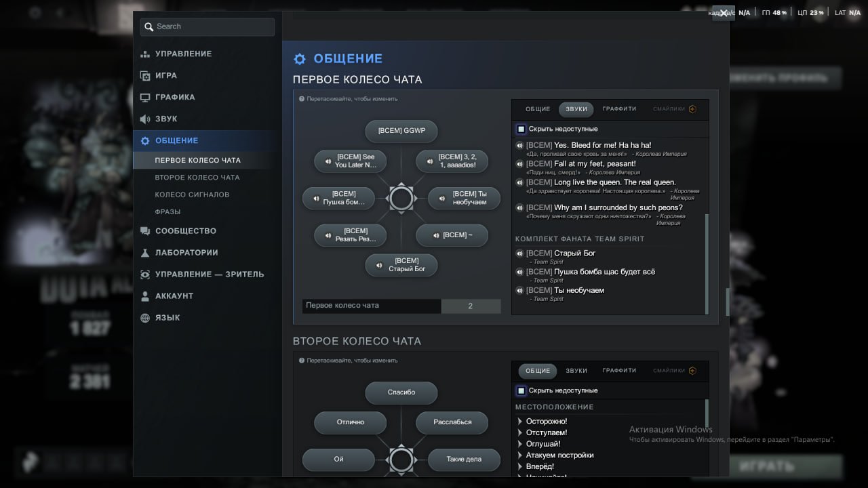Viewport: 868px width, 488px height.
Task: Expand the 'Атакуем постройки' phrase arrow
Action: pos(520,455)
